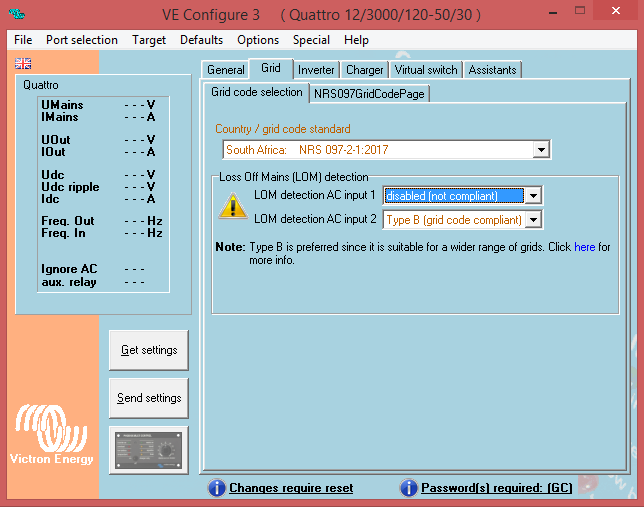Image resolution: width=644 pixels, height=507 pixels.
Task: Click the UK flag language icon
Action: point(23,63)
